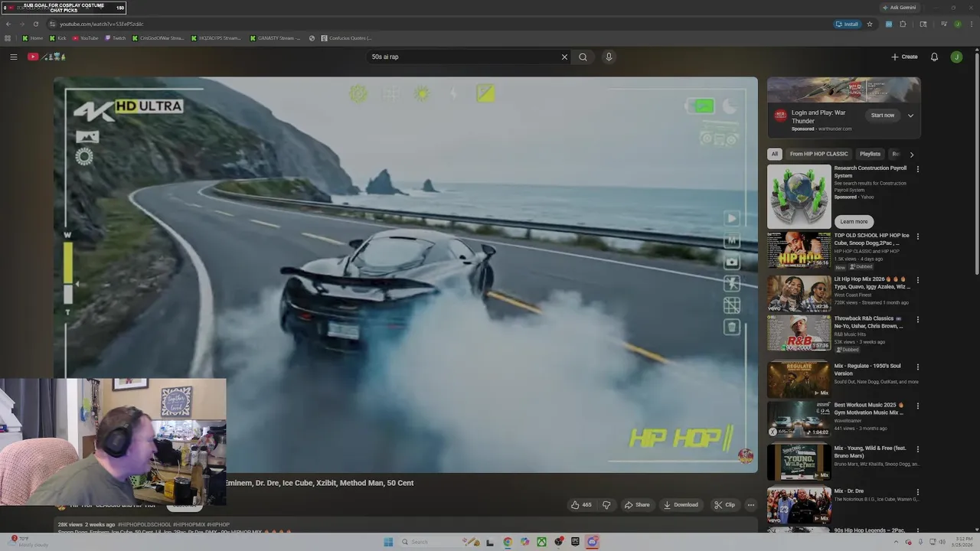Bookmark this page with star icon

[x=870, y=24]
